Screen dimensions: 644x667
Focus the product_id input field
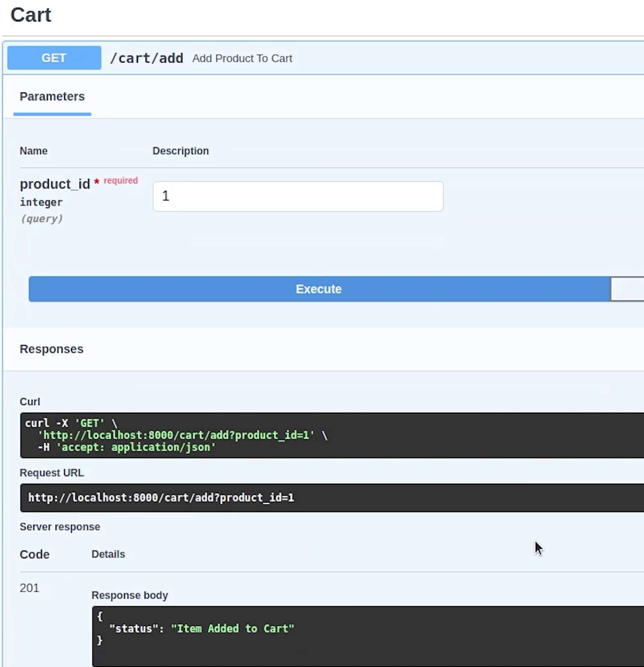pyautogui.click(x=298, y=197)
